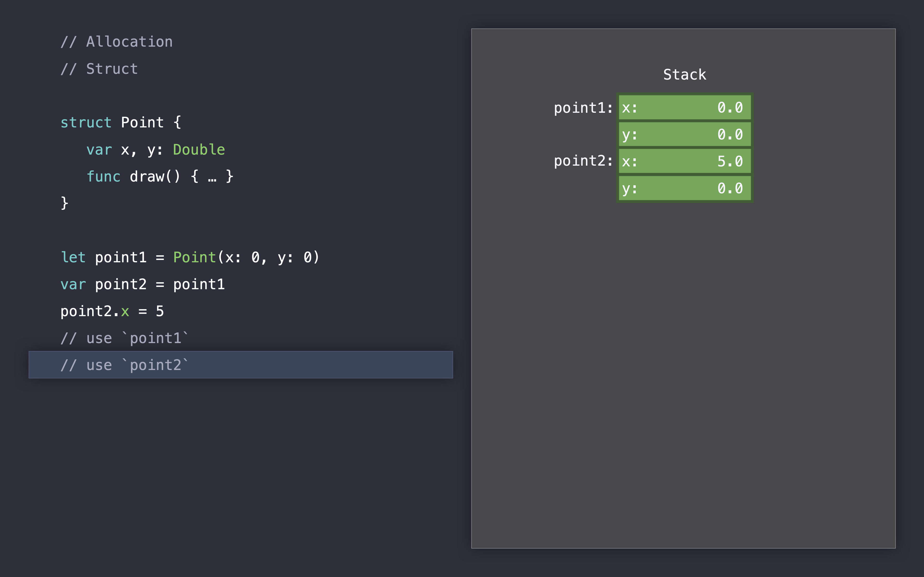Select the Double type name

(x=199, y=150)
